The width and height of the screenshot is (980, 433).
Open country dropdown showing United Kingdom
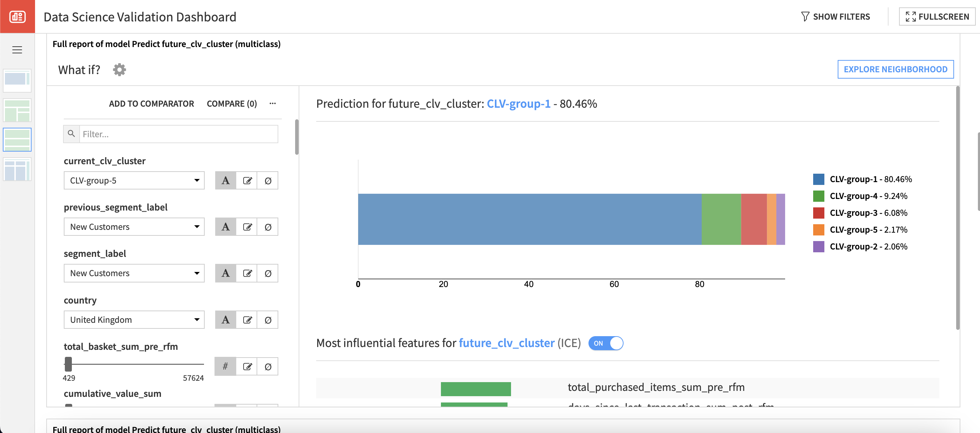point(134,320)
